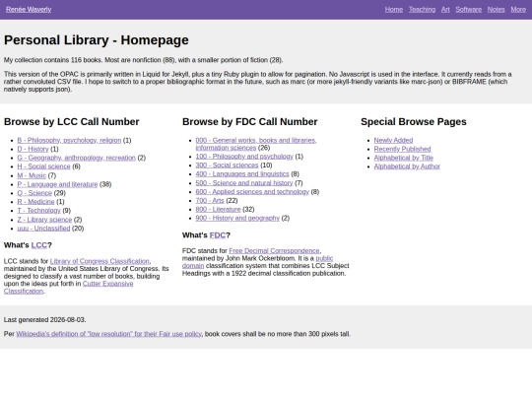Open the Notes nav item
The image size is (532, 399).
pyautogui.click(x=496, y=10)
